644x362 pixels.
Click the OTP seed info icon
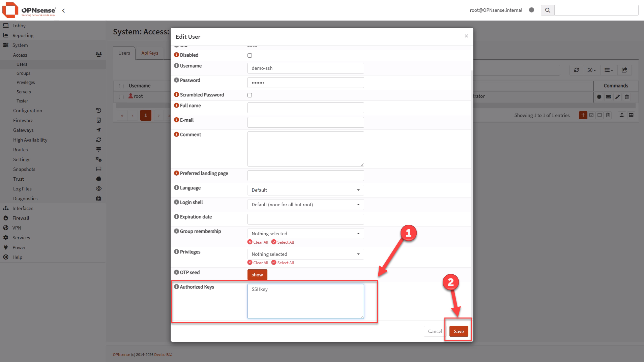click(176, 272)
